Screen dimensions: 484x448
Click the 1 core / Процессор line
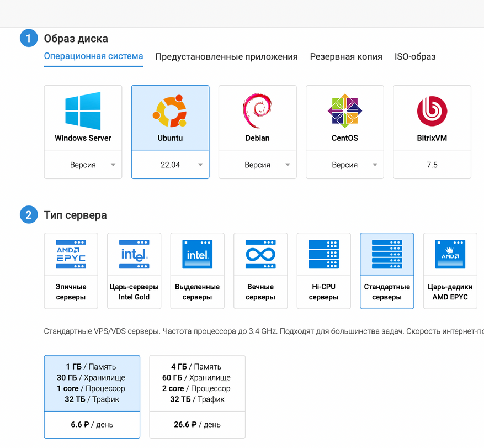click(91, 388)
